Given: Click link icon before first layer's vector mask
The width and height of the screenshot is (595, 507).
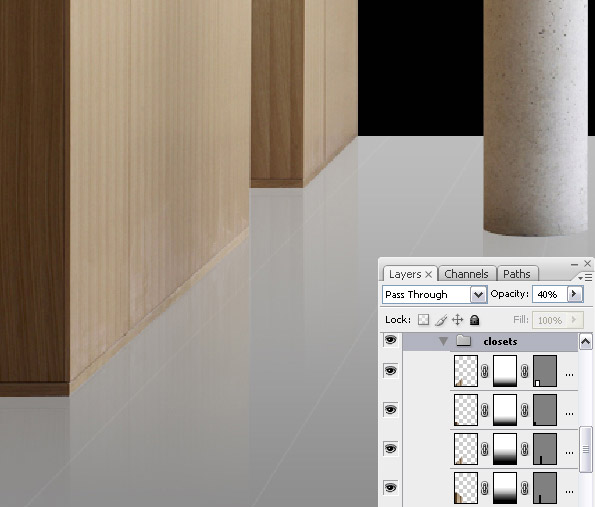Looking at the screenshot, I should click(524, 371).
